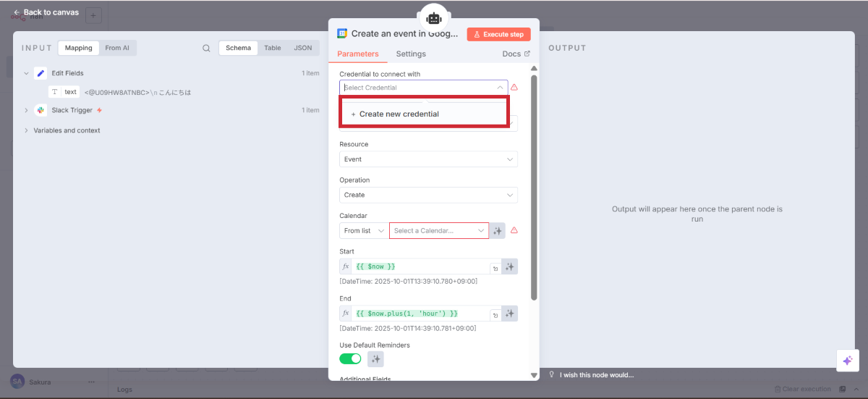Click the AI sparkle button beside End
Viewport: 868px width, 399px height.
point(510,314)
